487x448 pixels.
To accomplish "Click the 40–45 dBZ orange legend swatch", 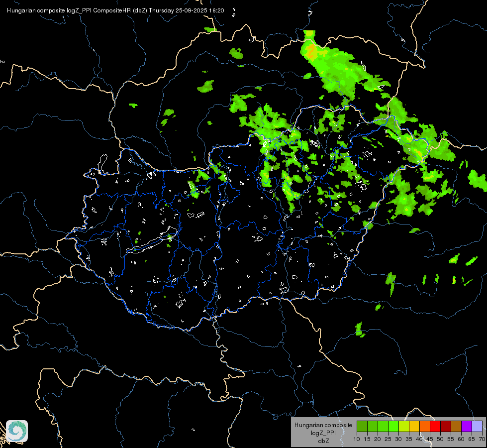I will coord(425,426).
